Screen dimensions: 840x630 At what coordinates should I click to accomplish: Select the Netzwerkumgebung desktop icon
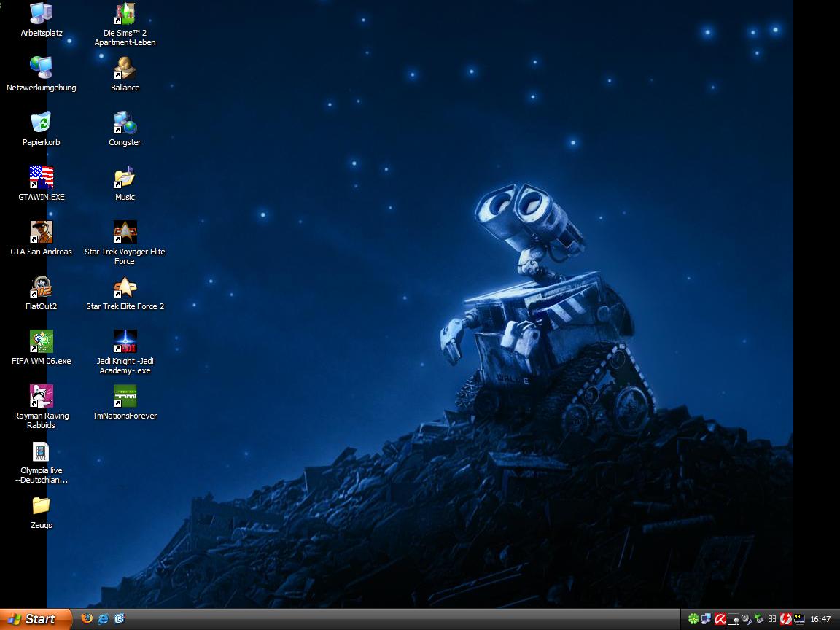42,68
